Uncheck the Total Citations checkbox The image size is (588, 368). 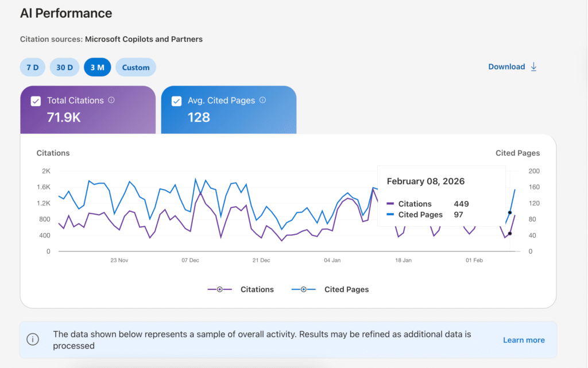(36, 100)
